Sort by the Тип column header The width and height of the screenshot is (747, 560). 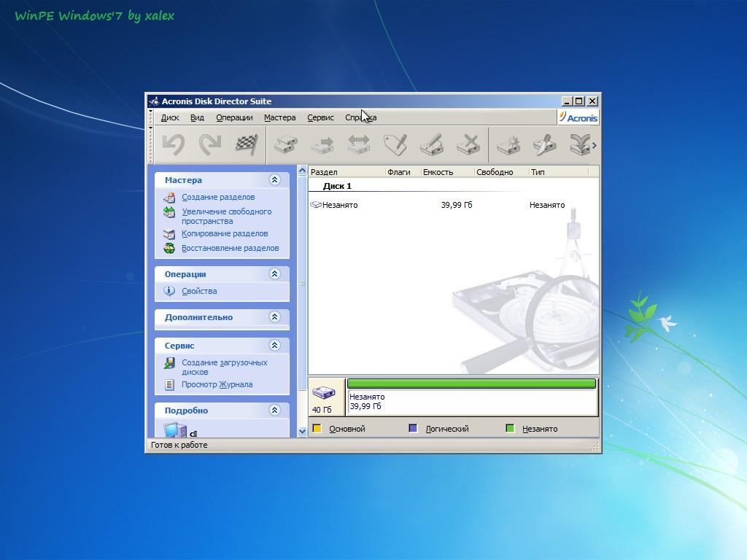pyautogui.click(x=559, y=172)
